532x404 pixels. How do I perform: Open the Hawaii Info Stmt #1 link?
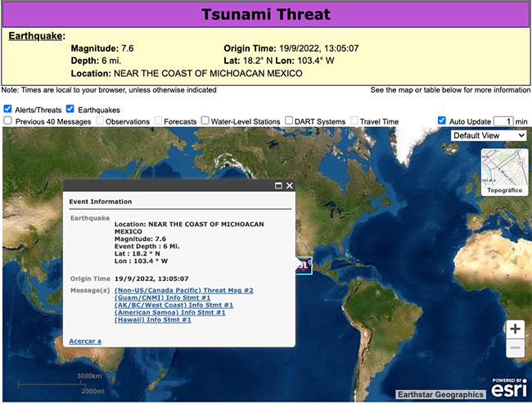tap(153, 320)
